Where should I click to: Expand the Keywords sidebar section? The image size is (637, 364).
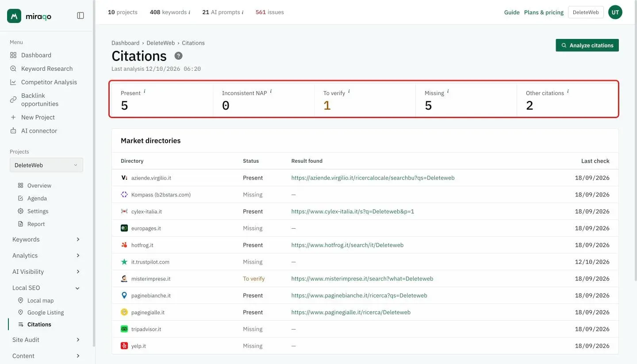(46, 239)
